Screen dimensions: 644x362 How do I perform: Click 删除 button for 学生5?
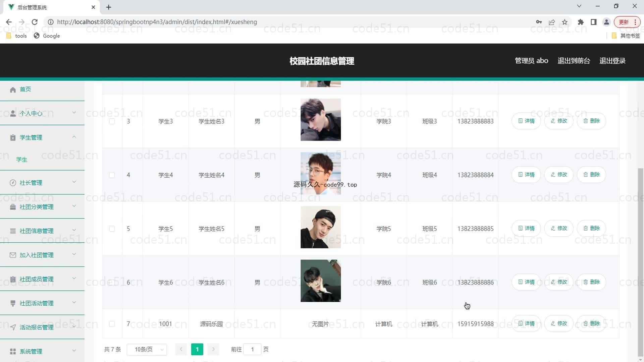pyautogui.click(x=591, y=228)
